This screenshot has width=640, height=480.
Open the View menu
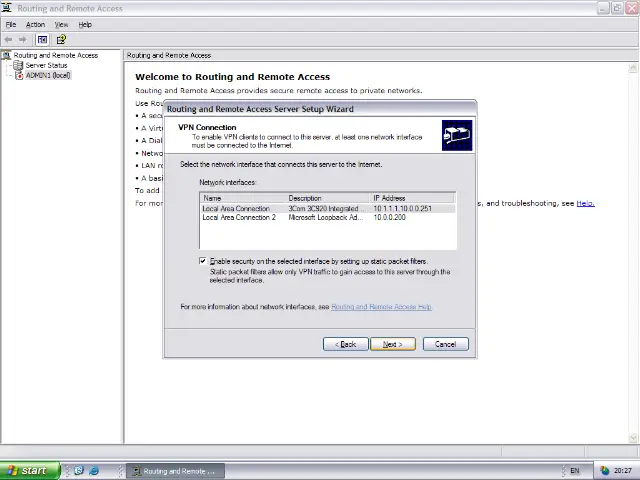coord(61,24)
